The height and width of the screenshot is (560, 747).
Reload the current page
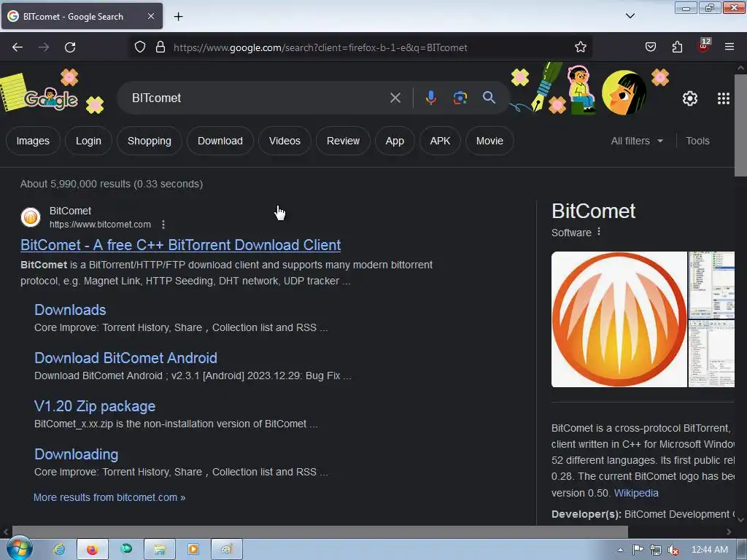coord(70,47)
